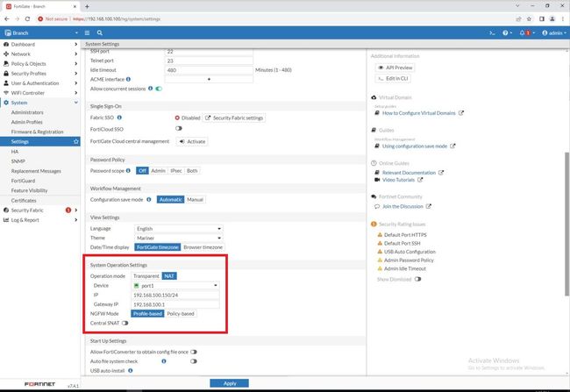Click the info icon next to ACME interface
The image size is (570, 392).
point(128,79)
